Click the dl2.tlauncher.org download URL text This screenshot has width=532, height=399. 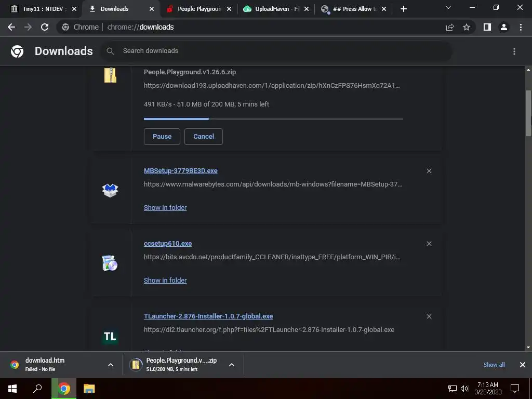(269, 330)
